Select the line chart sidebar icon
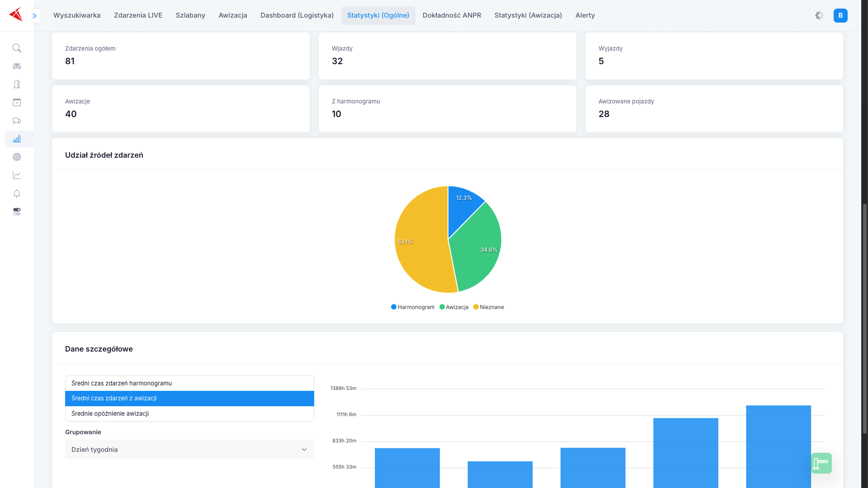 (17, 175)
